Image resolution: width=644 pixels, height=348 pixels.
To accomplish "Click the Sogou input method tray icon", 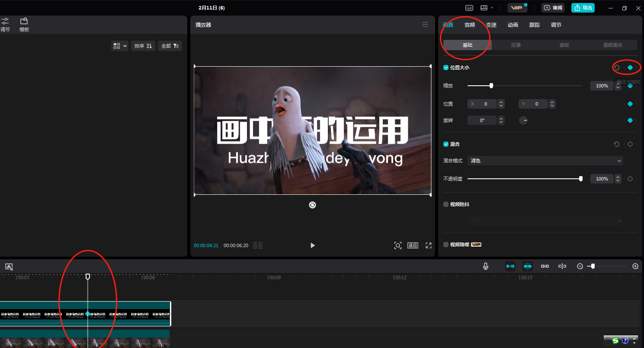I will coord(615,341).
